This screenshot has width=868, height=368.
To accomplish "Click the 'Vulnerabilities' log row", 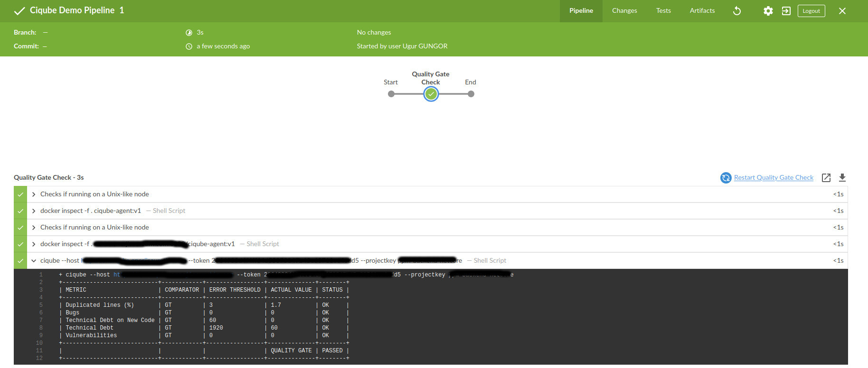I will click(x=204, y=335).
